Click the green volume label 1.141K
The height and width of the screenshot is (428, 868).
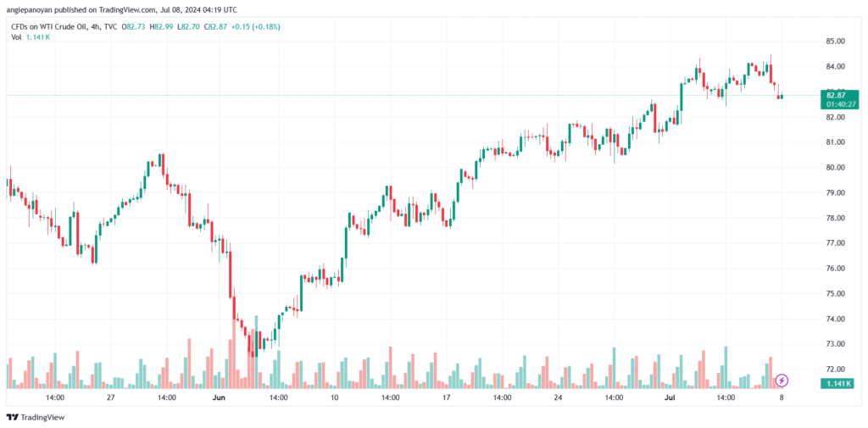coord(836,384)
